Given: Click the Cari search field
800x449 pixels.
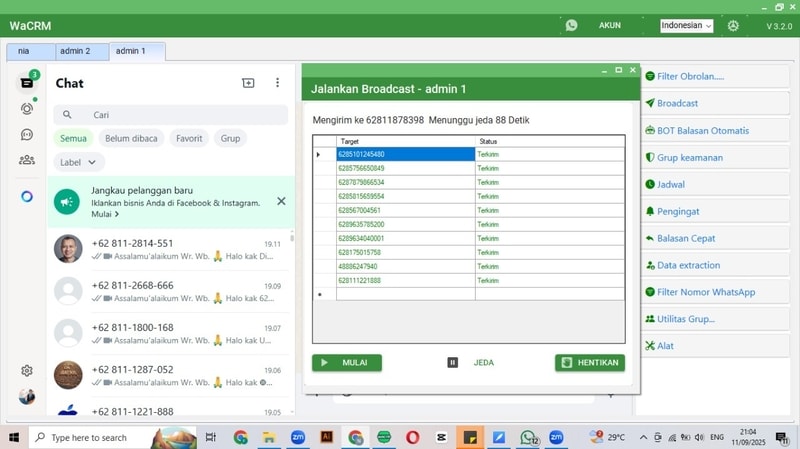Looking at the screenshot, I should 170,115.
